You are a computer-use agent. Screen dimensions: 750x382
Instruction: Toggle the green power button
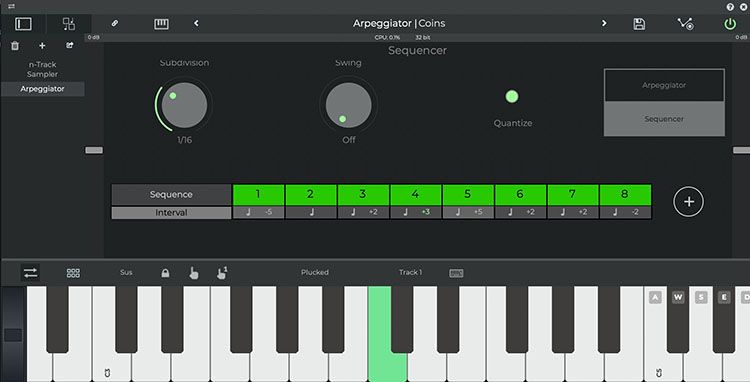coord(730,24)
